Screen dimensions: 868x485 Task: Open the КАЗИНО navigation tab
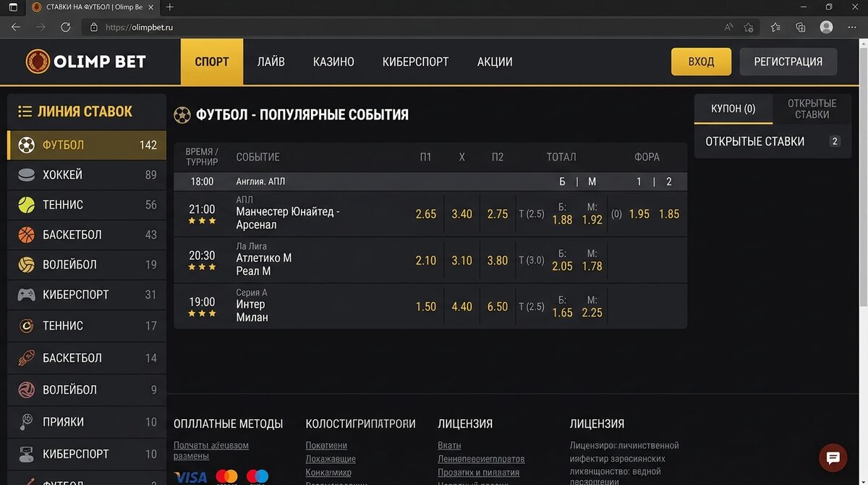click(333, 62)
